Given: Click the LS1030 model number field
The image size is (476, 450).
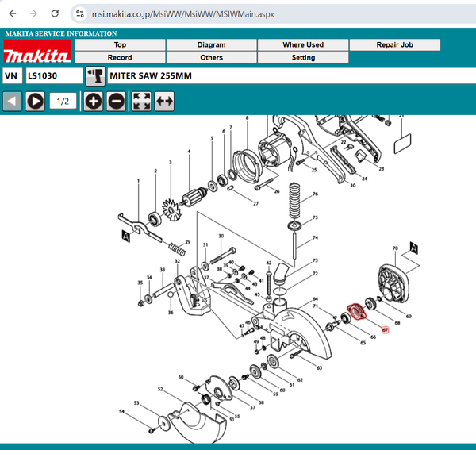Looking at the screenshot, I should click(x=53, y=76).
